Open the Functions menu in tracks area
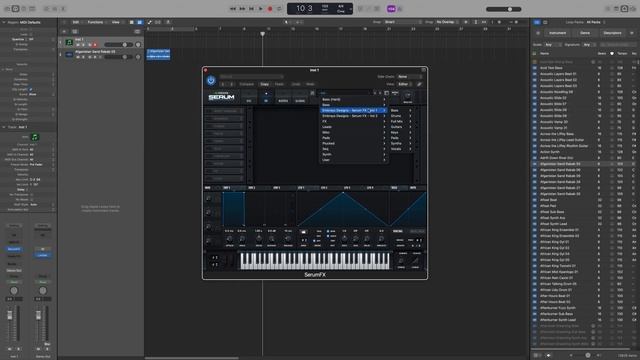 (x=96, y=22)
